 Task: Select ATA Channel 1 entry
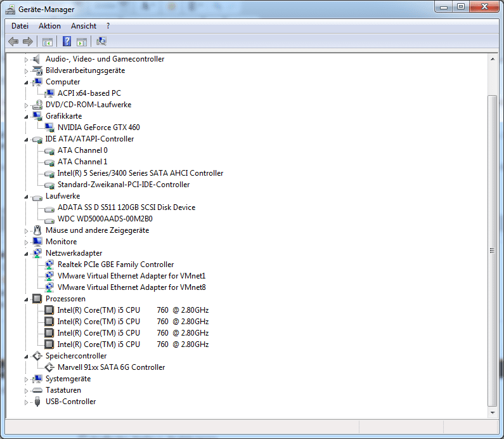pos(82,162)
